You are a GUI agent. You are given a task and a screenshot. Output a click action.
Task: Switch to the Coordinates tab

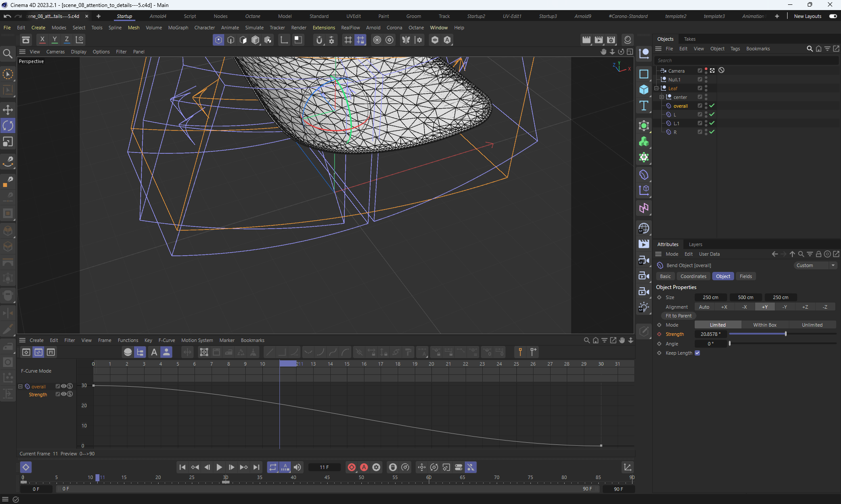(x=693, y=276)
